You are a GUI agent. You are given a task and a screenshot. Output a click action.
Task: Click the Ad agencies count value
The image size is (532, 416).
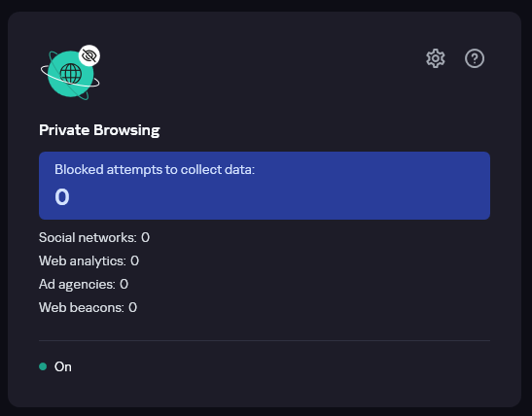(x=124, y=285)
